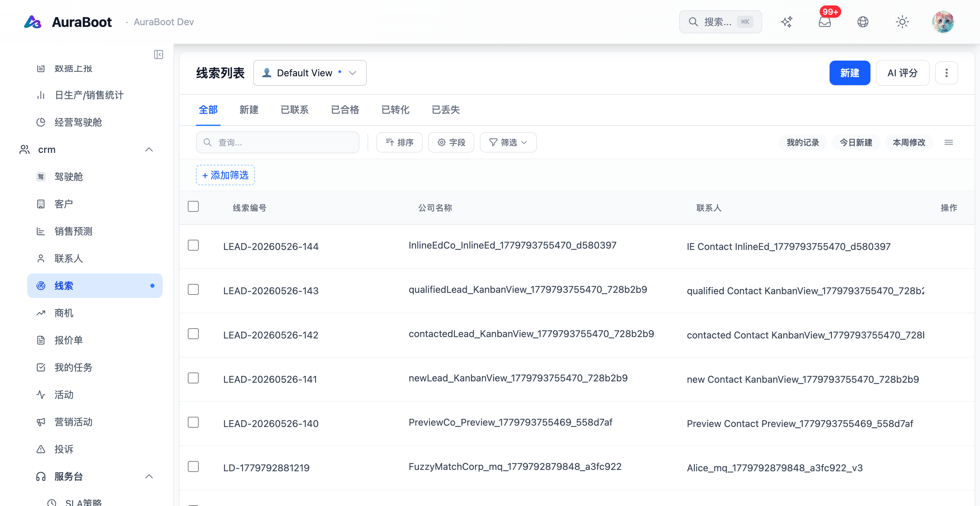Collapse the crm menu group
The image size is (980, 506).
[149, 149]
